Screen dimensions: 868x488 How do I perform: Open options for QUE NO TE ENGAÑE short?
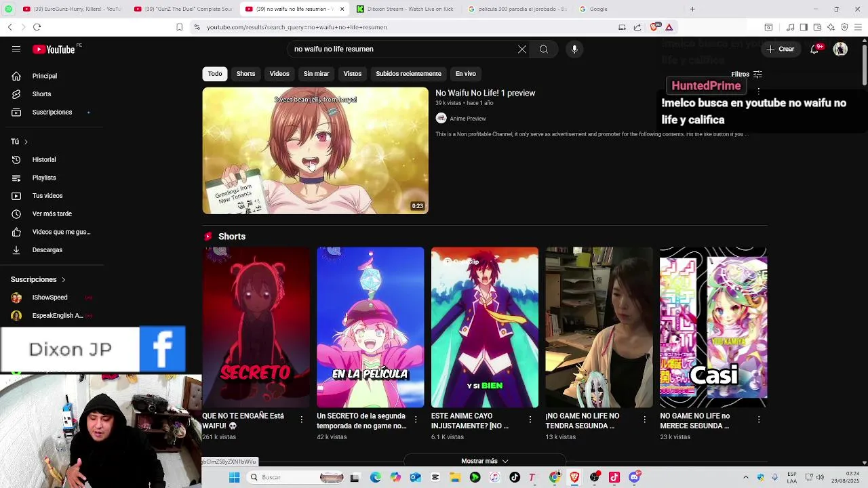coord(302,420)
